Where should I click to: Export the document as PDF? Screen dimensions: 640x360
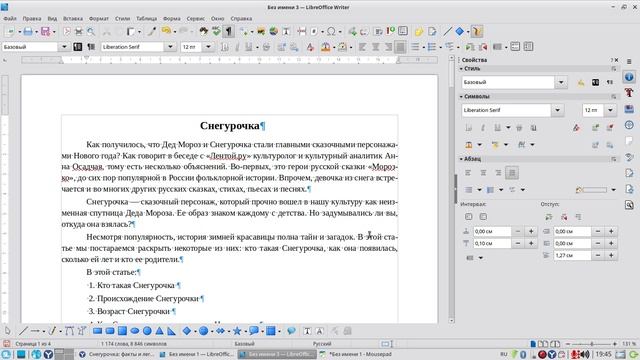pos(67,31)
